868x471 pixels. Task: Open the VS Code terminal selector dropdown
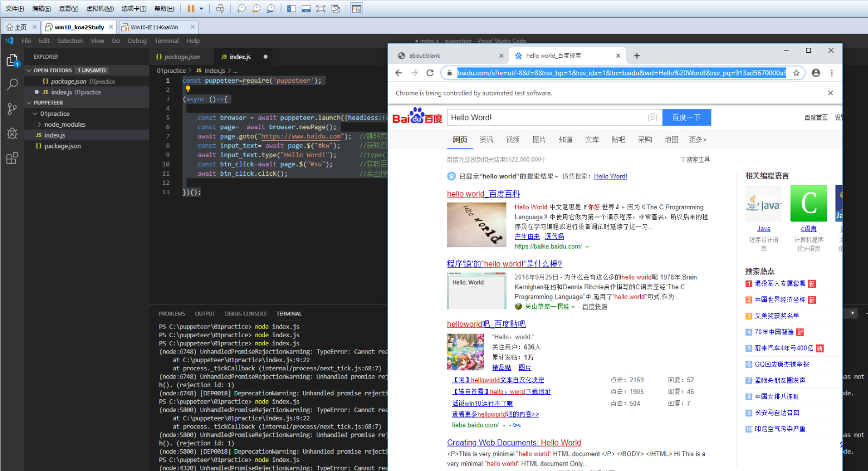point(853,313)
